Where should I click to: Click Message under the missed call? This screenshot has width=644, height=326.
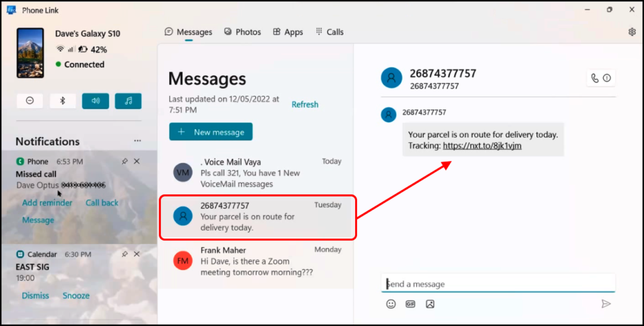pos(38,220)
